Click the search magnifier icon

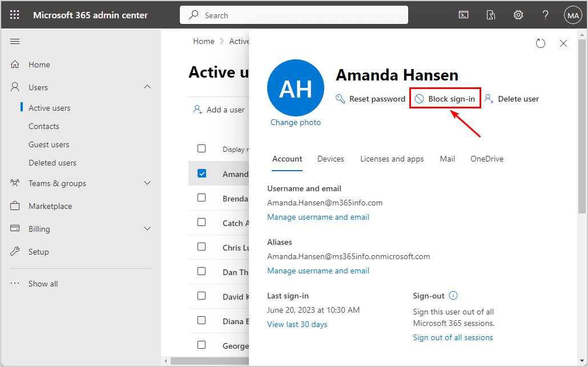coord(194,15)
